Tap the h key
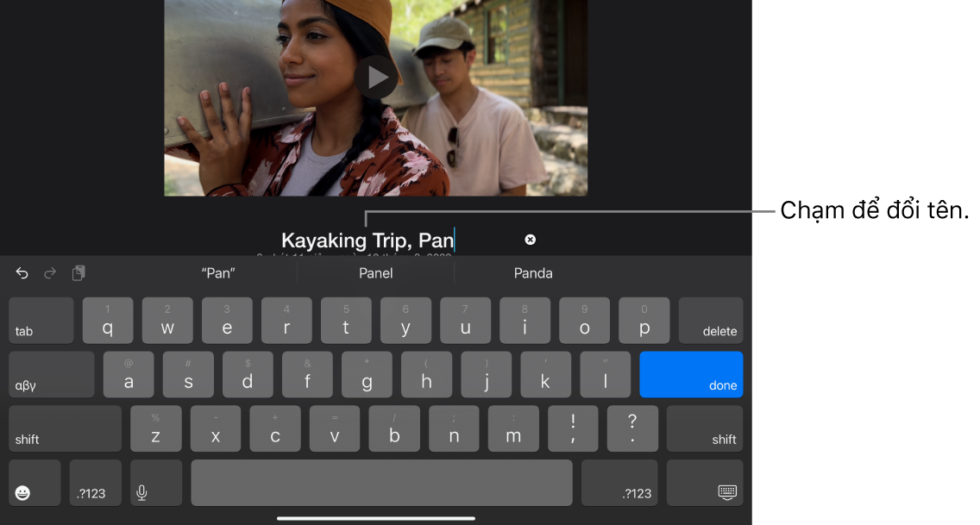The height and width of the screenshot is (525, 980). (426, 374)
